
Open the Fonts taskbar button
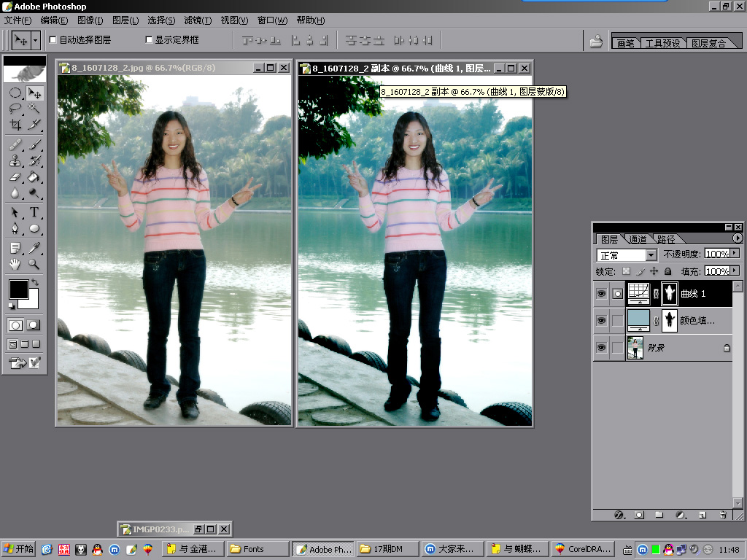click(x=258, y=549)
